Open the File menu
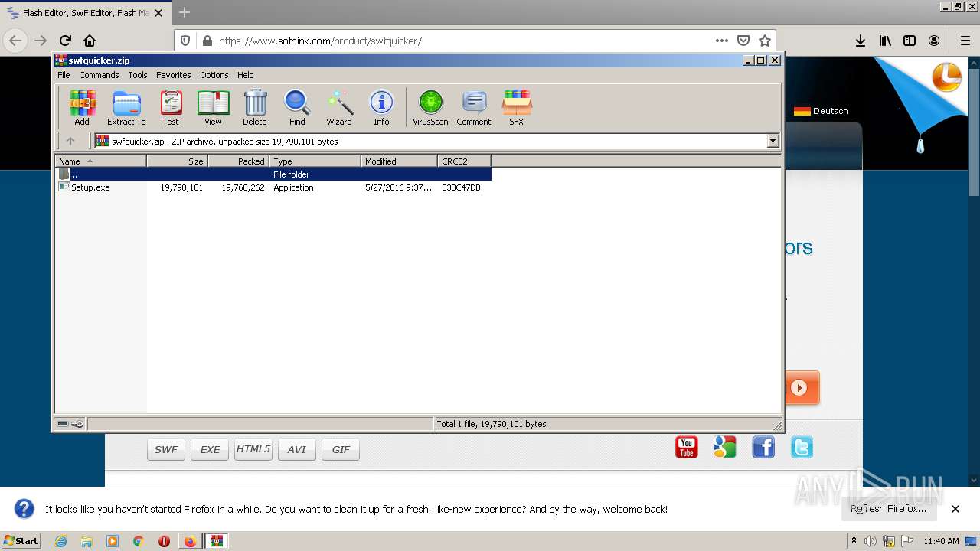Image resolution: width=980 pixels, height=551 pixels. coord(64,75)
